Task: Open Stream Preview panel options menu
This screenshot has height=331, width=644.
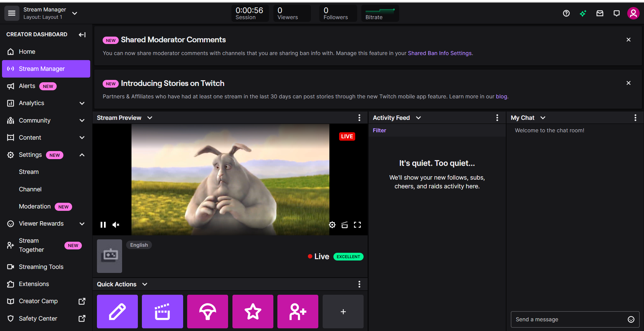Action: [359, 118]
